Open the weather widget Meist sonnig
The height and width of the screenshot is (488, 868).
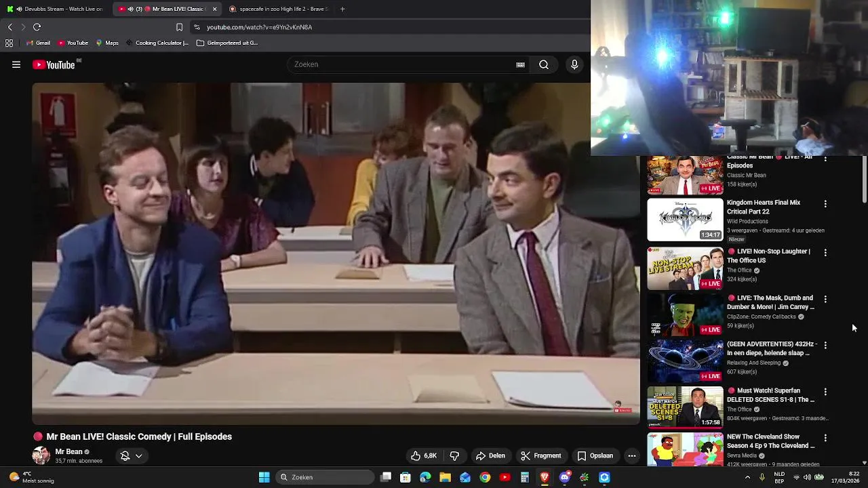point(32,477)
